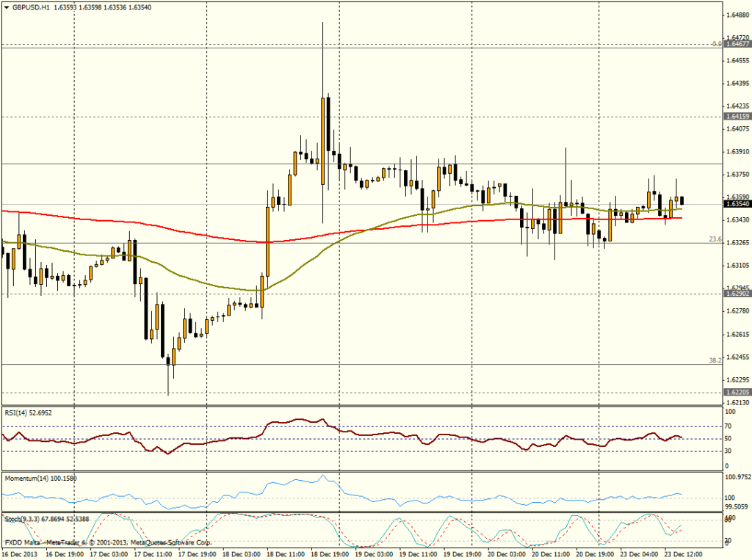The width and height of the screenshot is (752, 560).
Task: Click the 70 level on RSI scale
Action: pyautogui.click(x=729, y=425)
